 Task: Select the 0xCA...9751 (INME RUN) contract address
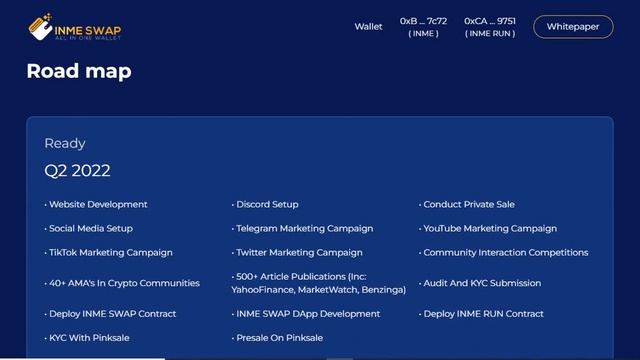490,27
